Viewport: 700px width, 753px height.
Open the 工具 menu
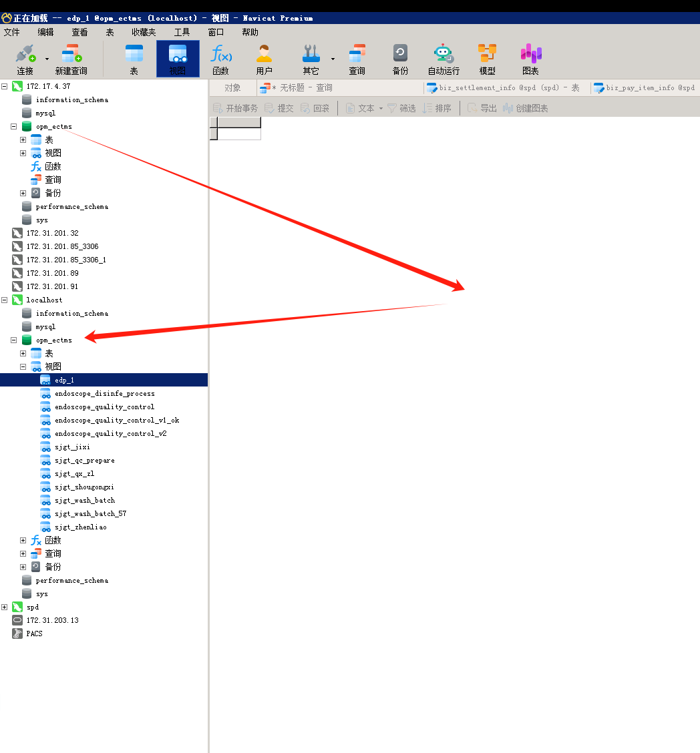coord(182,32)
